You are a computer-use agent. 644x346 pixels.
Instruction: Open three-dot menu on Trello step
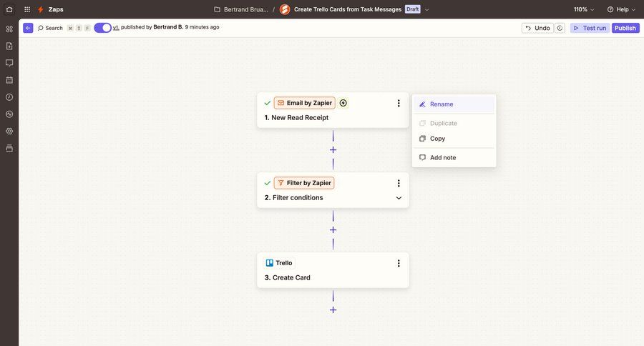click(399, 263)
